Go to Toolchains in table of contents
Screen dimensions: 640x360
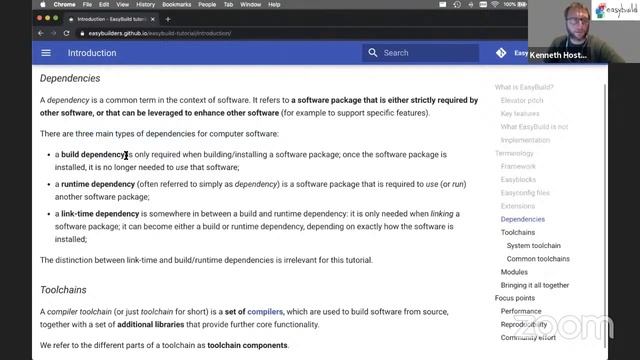pyautogui.click(x=518, y=232)
